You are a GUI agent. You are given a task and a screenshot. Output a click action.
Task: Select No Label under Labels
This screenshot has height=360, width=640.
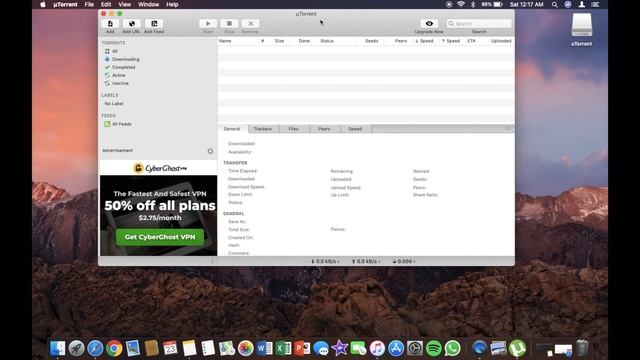point(114,104)
